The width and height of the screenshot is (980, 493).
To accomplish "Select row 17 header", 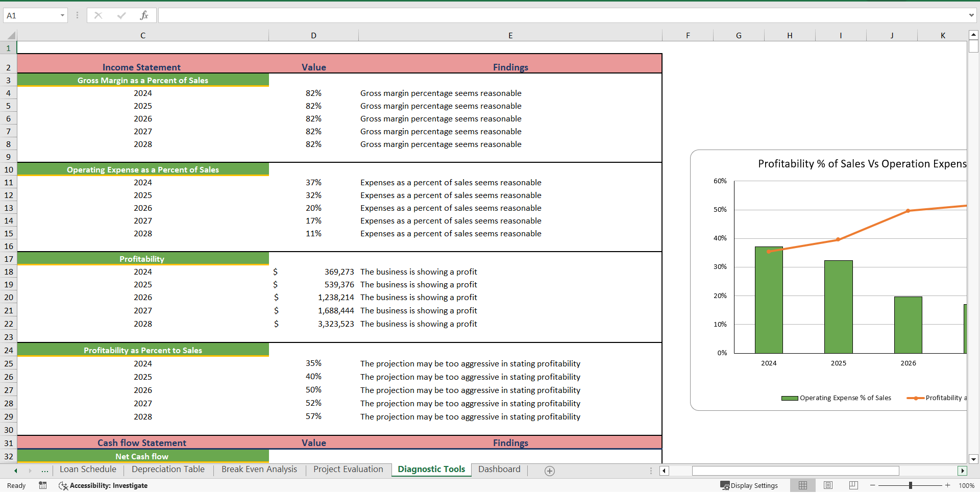I will [x=8, y=259].
